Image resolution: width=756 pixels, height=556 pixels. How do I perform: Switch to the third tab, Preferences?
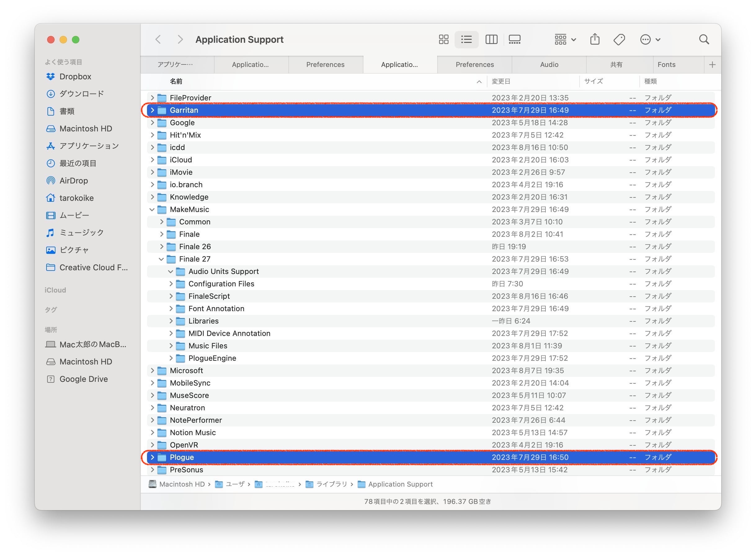[x=325, y=65]
